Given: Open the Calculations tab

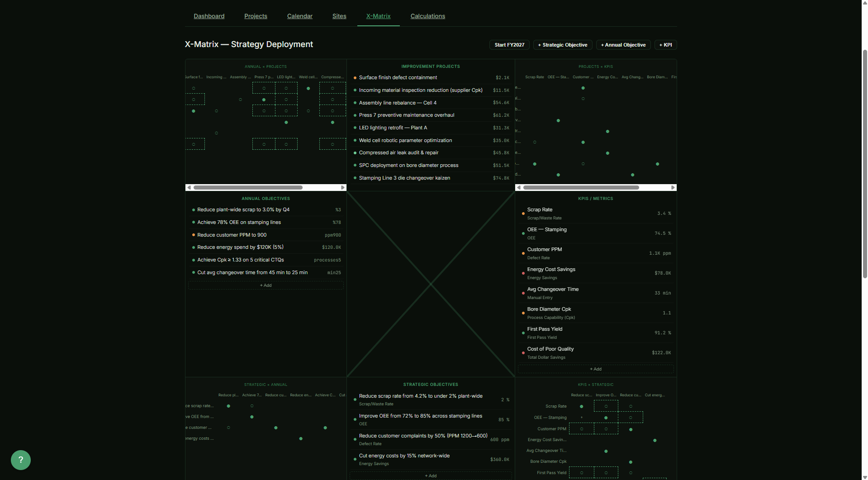Looking at the screenshot, I should 427,16.
